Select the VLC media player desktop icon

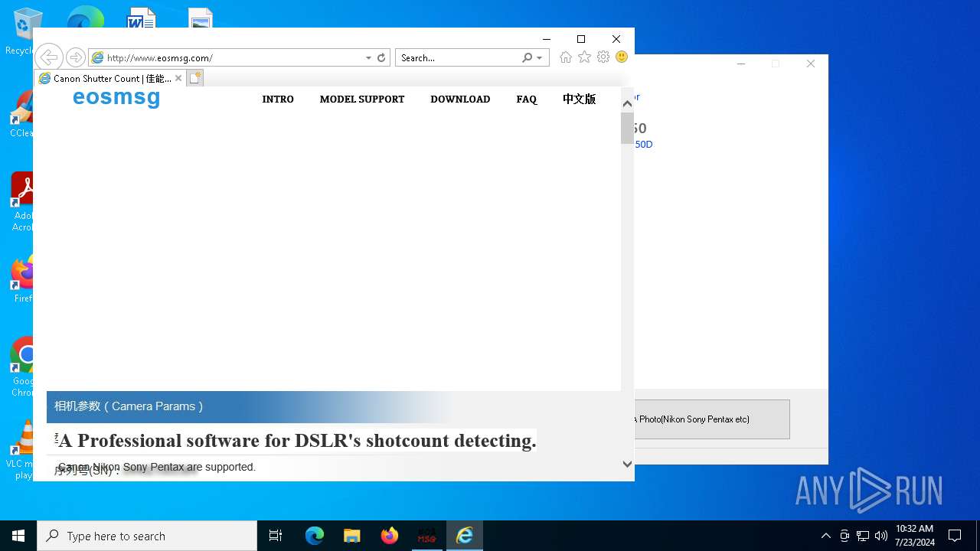21,450
